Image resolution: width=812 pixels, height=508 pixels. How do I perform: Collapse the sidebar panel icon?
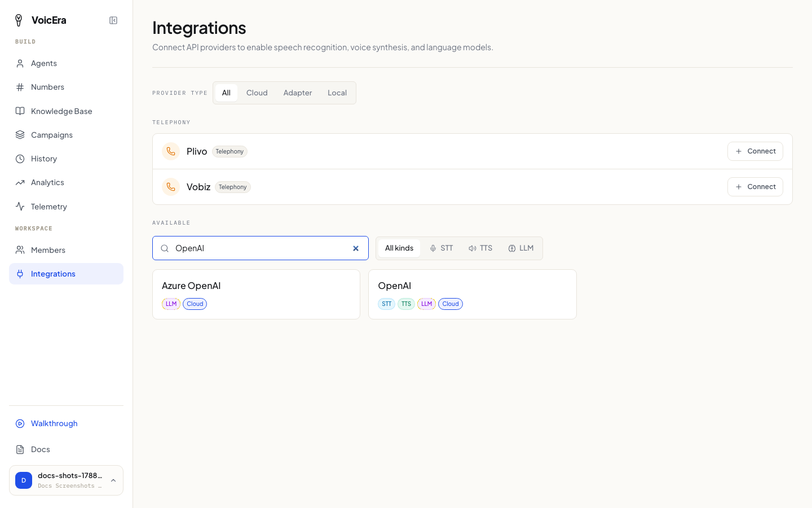click(x=113, y=20)
